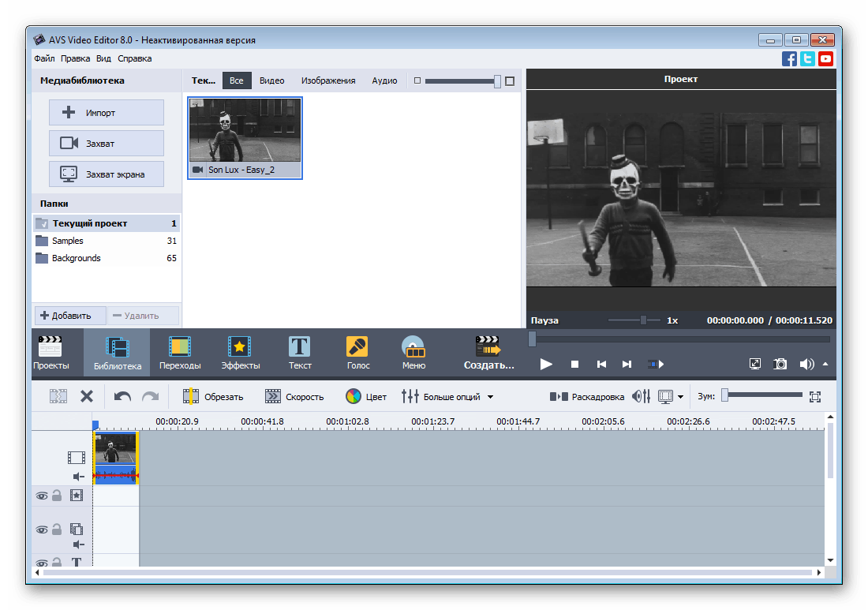Delete selected clip with X icon
This screenshot has width=868, height=610.
point(87,397)
